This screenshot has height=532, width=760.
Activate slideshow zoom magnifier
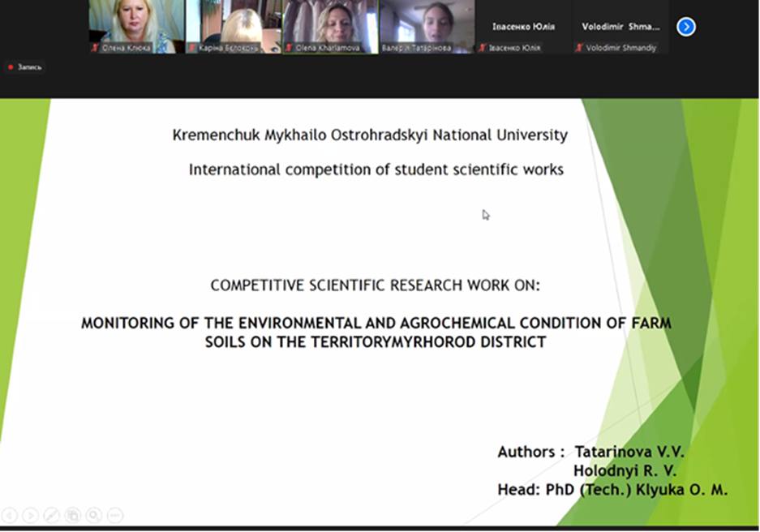94,515
